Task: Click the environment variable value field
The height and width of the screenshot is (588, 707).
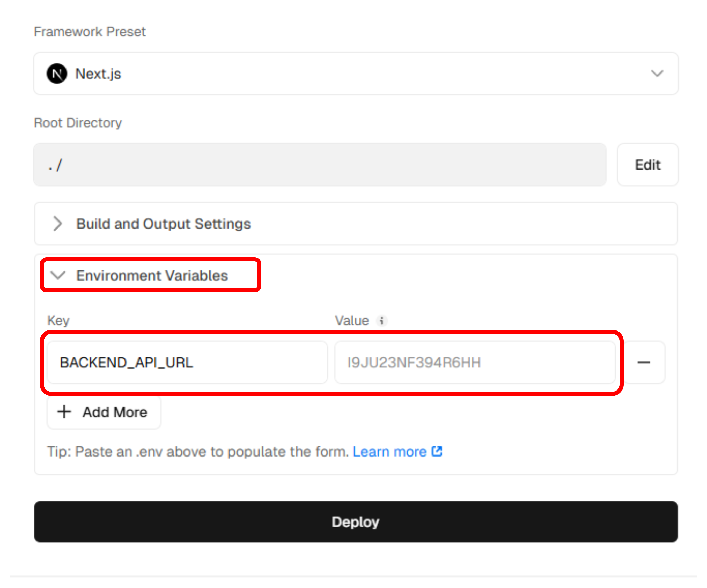Action: click(475, 362)
